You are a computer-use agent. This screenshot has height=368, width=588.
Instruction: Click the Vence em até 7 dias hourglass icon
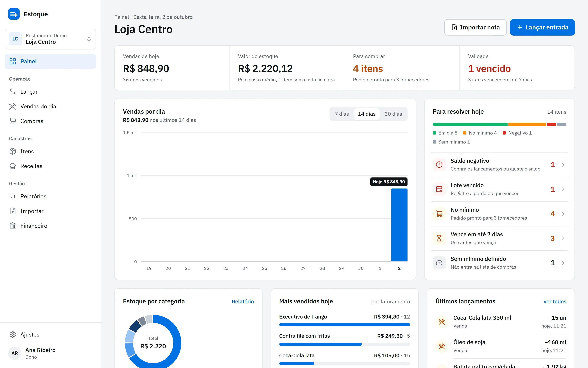439,238
